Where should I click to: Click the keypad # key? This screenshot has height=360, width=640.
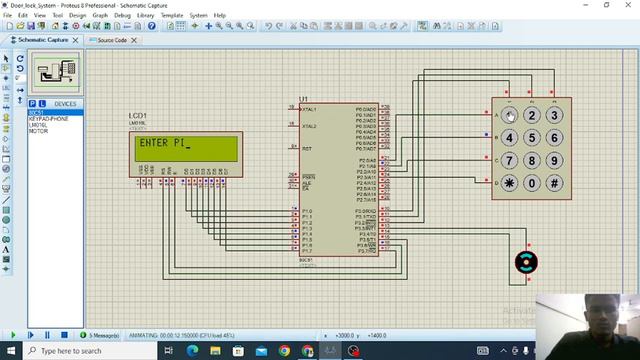(554, 183)
